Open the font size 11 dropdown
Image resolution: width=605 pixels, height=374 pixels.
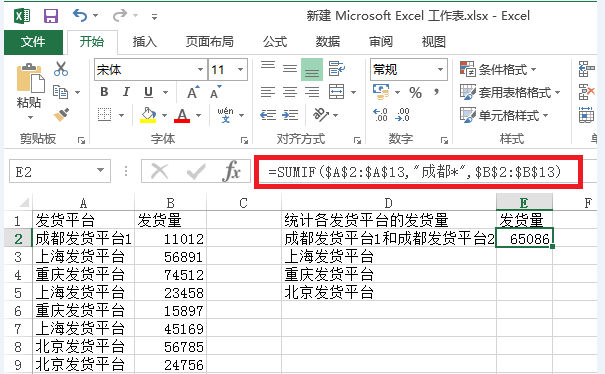pos(240,69)
